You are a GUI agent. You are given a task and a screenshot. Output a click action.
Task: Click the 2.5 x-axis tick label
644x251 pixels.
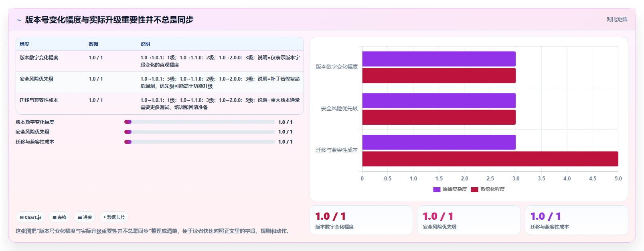(x=490, y=179)
